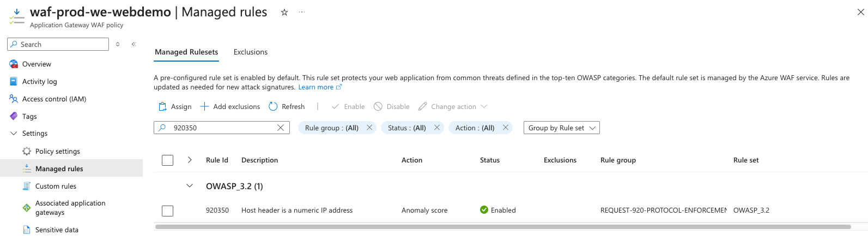The width and height of the screenshot is (868, 241).
Task: Open the Learn more link
Action: pyautogui.click(x=320, y=87)
